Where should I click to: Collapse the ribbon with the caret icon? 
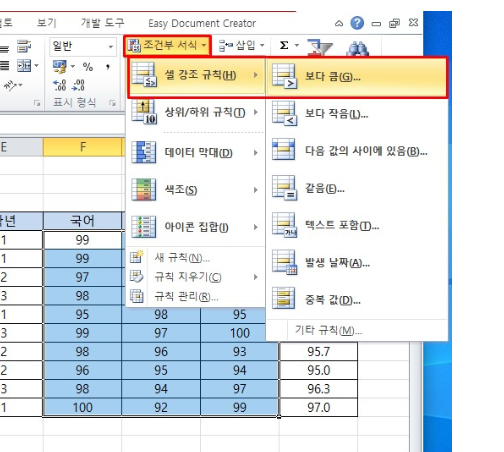(339, 23)
